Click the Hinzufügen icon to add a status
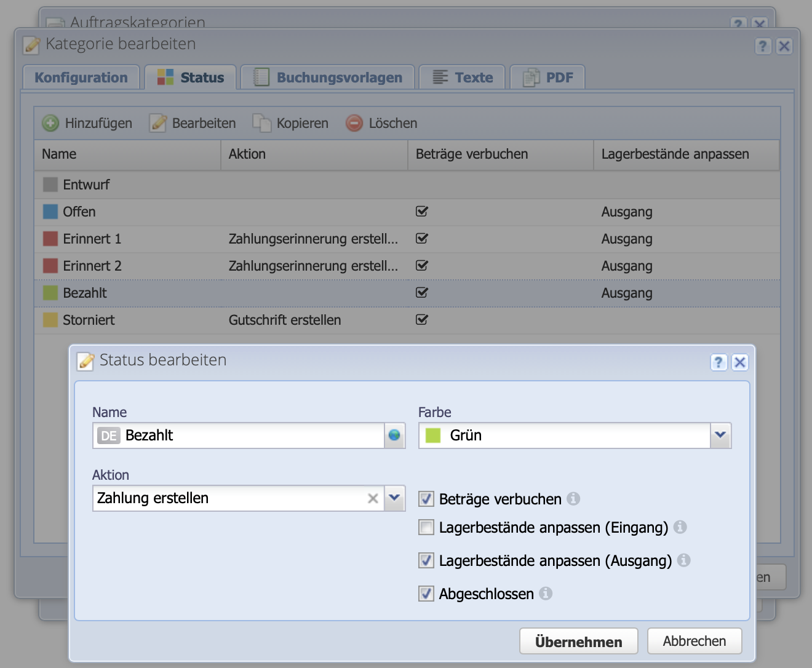 click(x=49, y=123)
